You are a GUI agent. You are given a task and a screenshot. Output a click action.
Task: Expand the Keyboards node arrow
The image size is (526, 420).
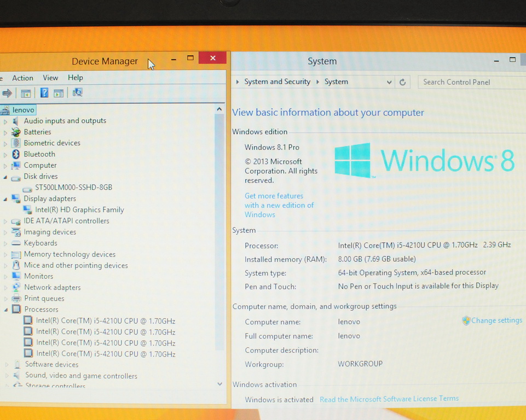point(5,243)
